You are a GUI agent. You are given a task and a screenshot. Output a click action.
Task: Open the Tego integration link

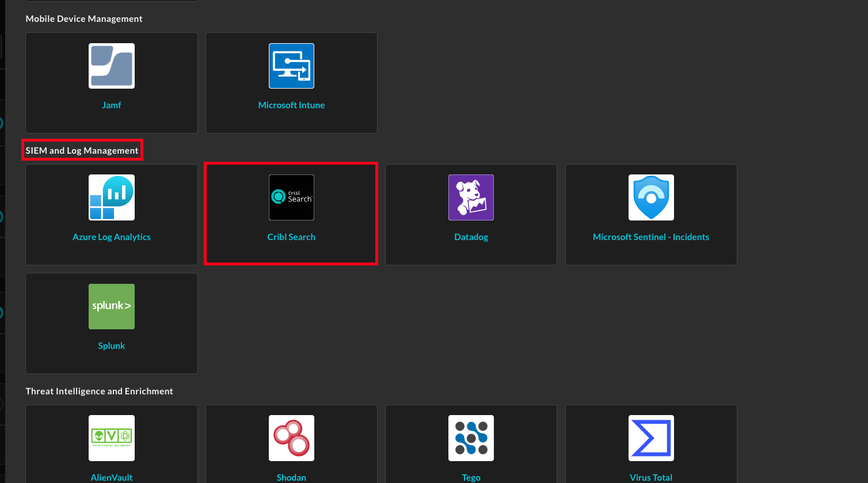[471, 478]
